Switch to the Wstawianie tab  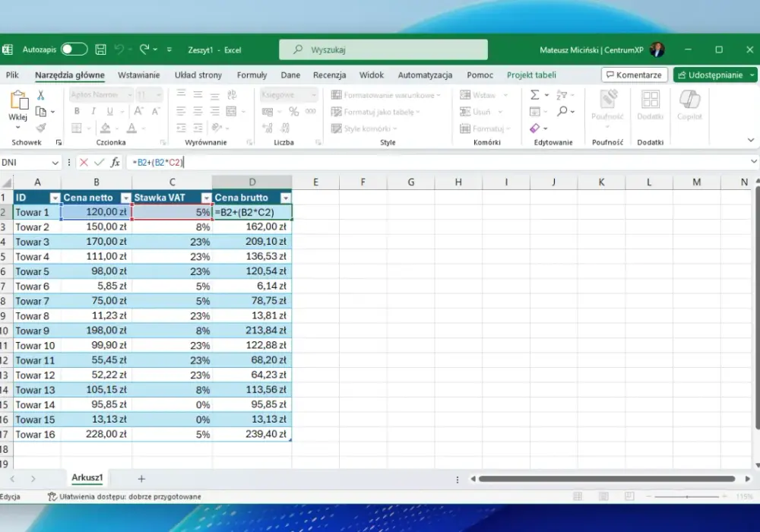pyautogui.click(x=138, y=75)
